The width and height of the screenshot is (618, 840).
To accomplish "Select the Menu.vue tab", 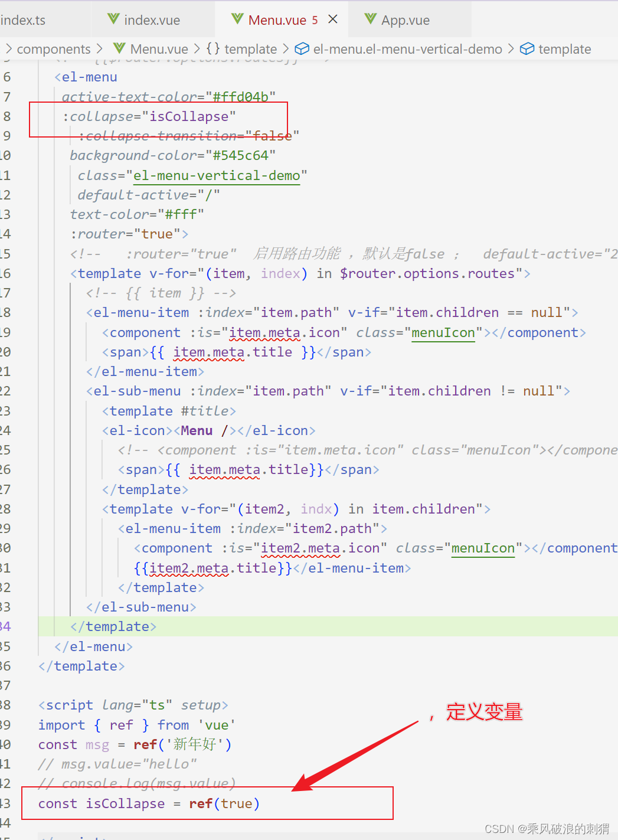I will pyautogui.click(x=277, y=20).
